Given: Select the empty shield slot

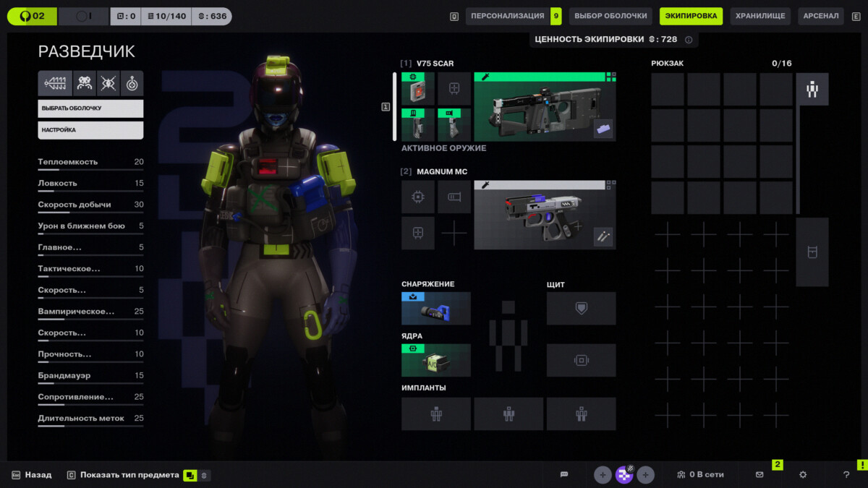Looking at the screenshot, I should 581,308.
